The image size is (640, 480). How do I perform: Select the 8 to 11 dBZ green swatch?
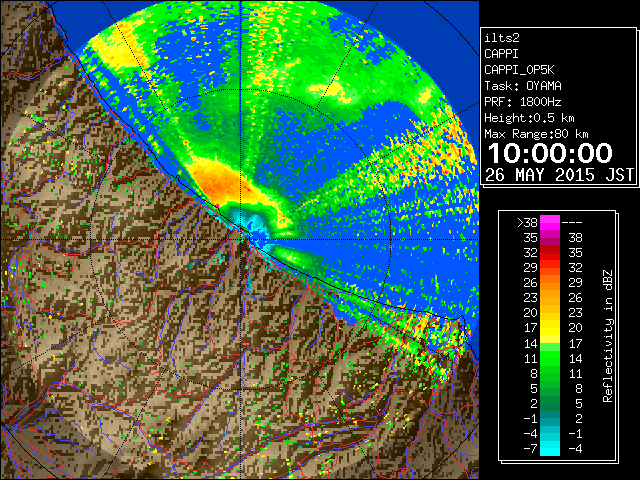click(x=550, y=373)
